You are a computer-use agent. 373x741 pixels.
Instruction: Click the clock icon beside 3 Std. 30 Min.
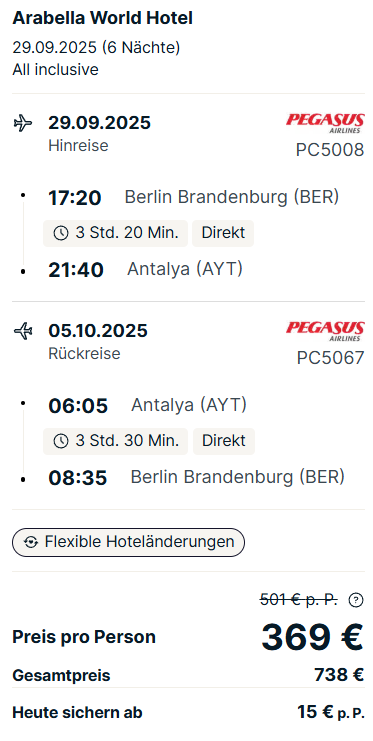click(61, 441)
